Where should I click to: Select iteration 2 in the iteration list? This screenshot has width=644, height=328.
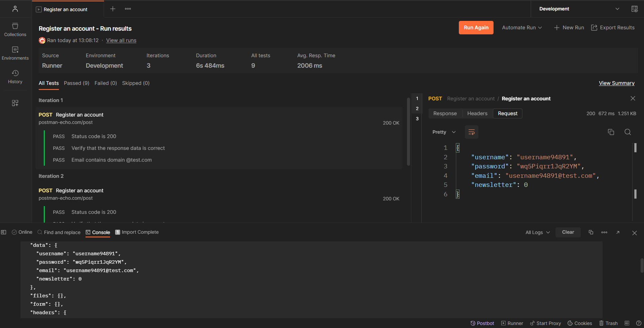click(417, 108)
